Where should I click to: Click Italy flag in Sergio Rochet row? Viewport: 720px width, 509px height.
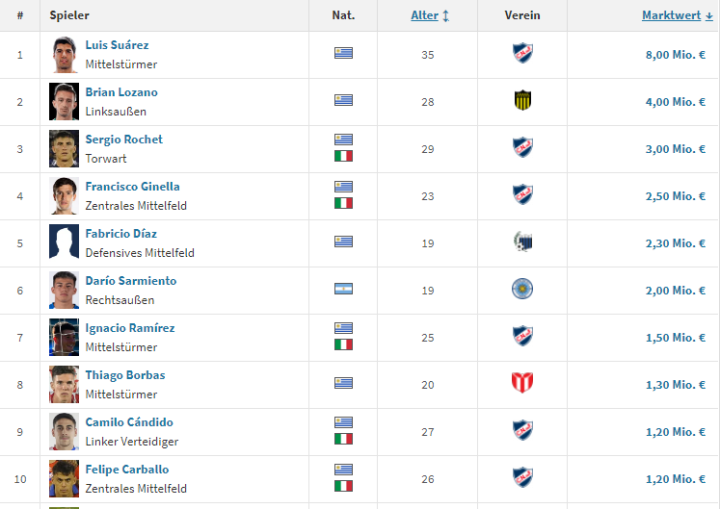pos(343,156)
